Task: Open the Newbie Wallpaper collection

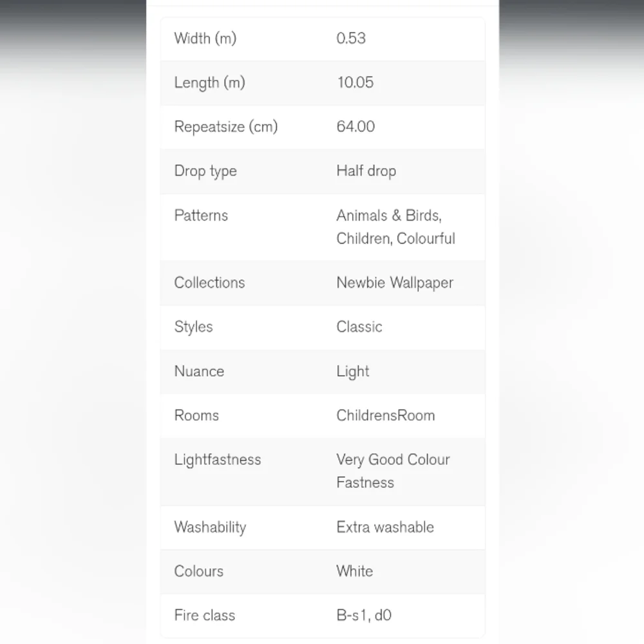Action: tap(395, 283)
